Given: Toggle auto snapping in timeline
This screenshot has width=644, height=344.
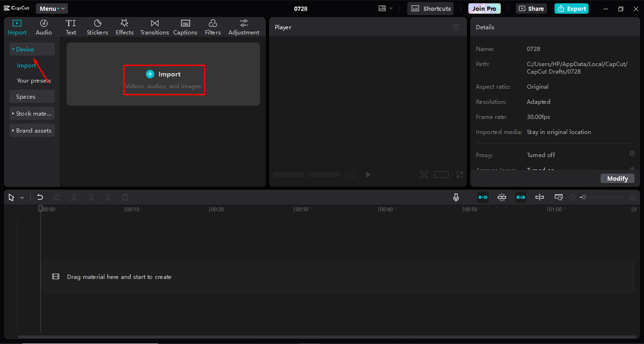Looking at the screenshot, I should point(502,198).
